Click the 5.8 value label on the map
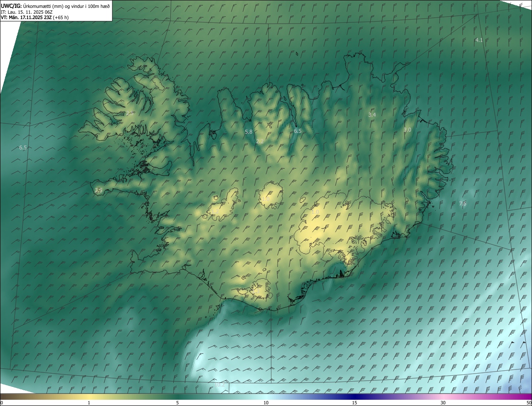 [249, 132]
